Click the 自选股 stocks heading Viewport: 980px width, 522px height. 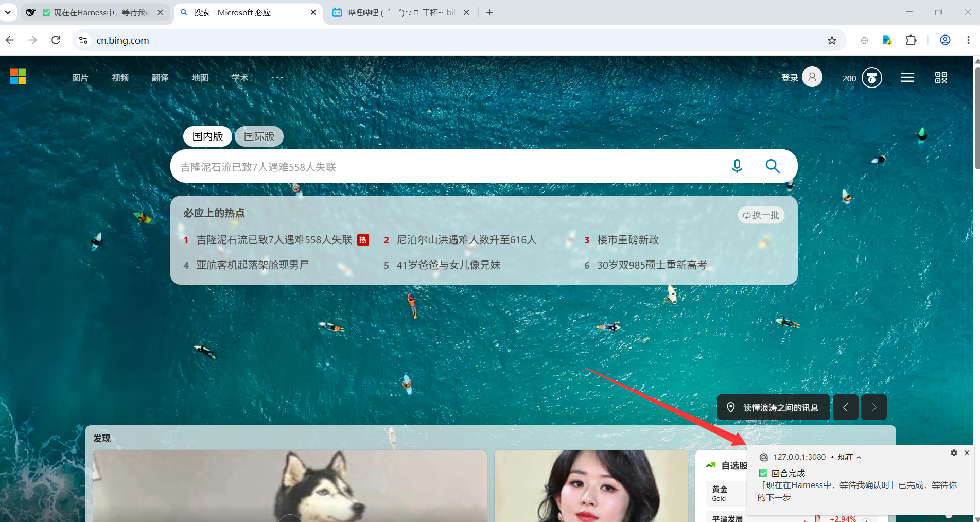click(x=734, y=465)
